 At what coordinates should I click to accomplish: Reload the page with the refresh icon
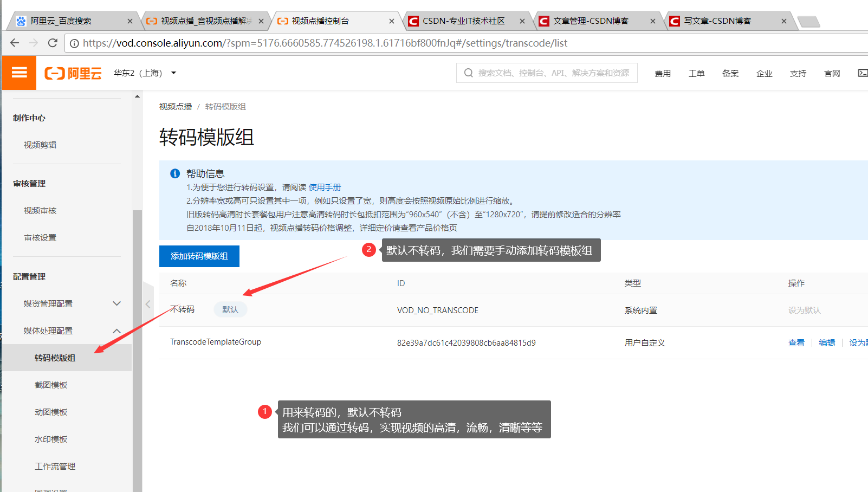click(53, 42)
